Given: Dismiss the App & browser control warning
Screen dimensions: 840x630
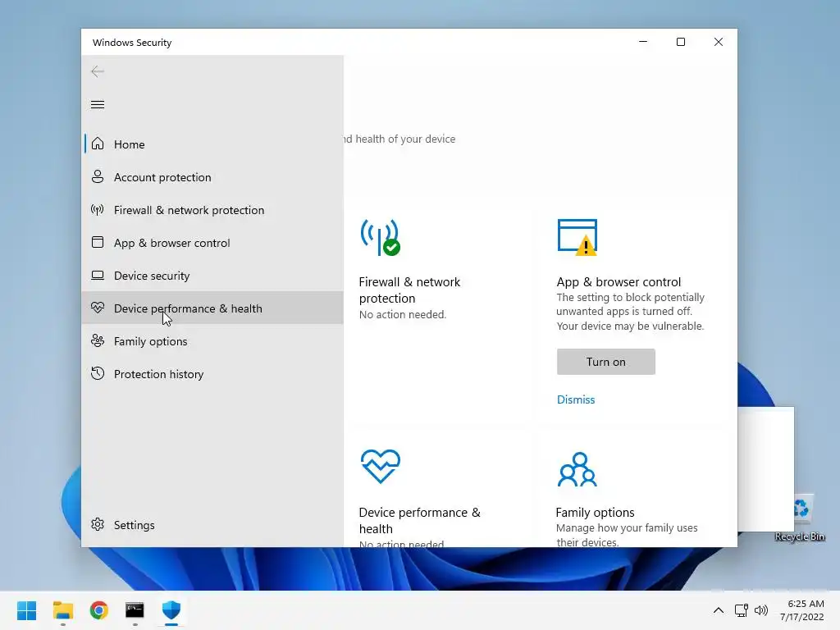Looking at the screenshot, I should (576, 399).
